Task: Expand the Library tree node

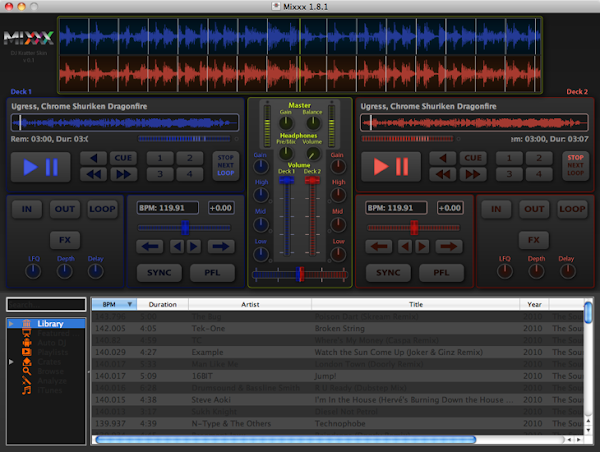Action: click(11, 324)
